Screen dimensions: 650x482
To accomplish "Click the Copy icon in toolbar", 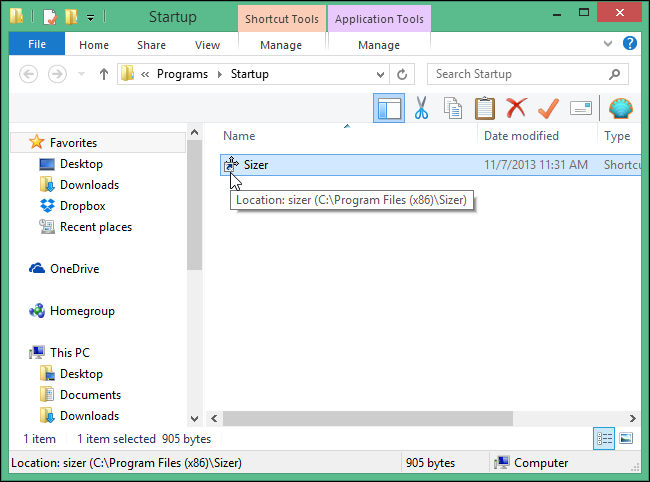I will point(453,108).
